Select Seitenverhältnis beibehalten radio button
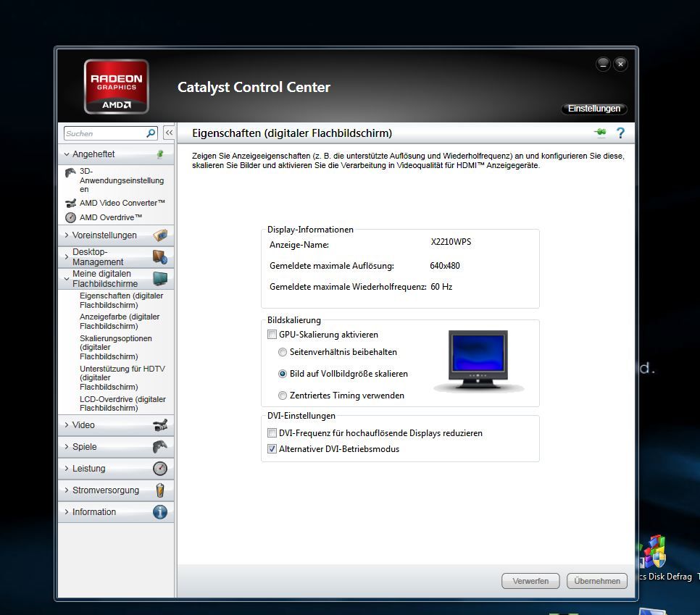This screenshot has width=700, height=615. (282, 352)
